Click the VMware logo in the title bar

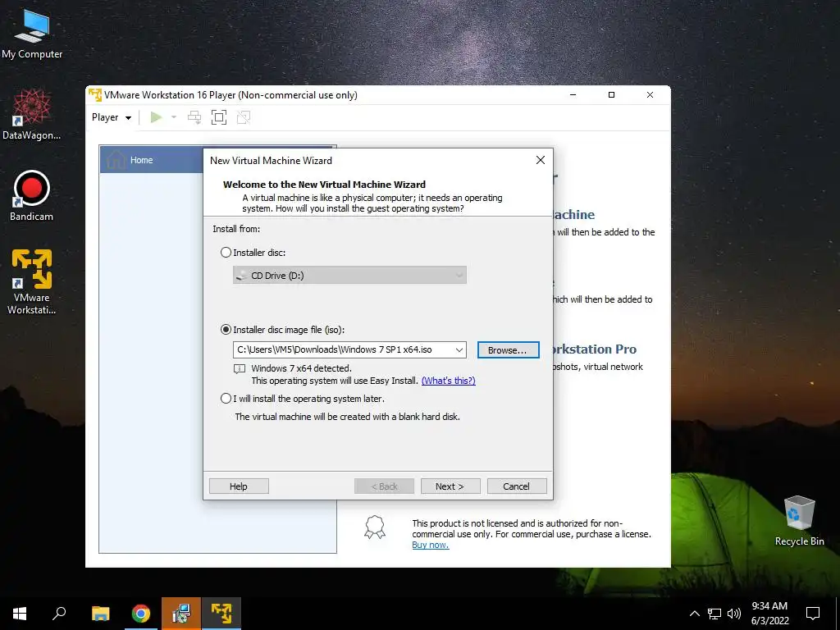95,95
